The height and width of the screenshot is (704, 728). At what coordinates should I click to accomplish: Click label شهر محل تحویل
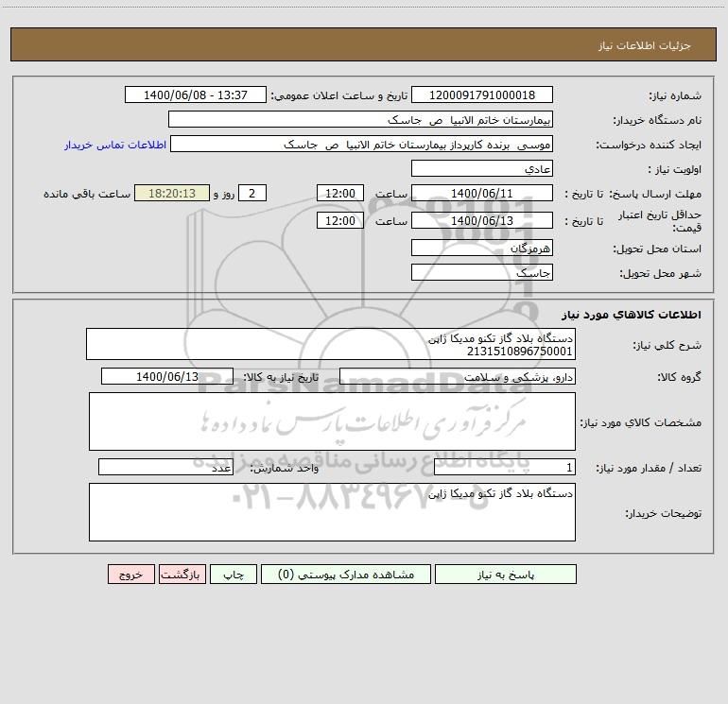click(x=660, y=273)
